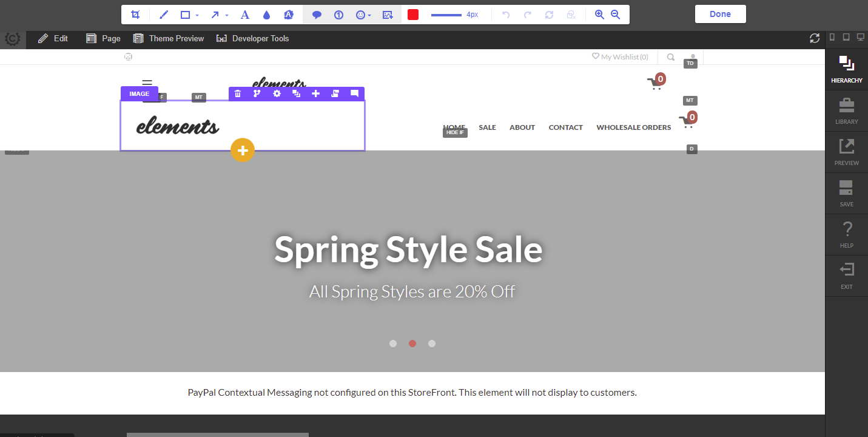The height and width of the screenshot is (437, 868).
Task: Pick the text annotation tool
Action: pos(245,15)
